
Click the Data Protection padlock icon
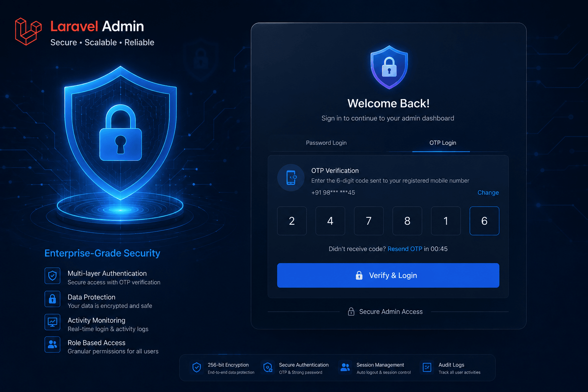pos(52,299)
